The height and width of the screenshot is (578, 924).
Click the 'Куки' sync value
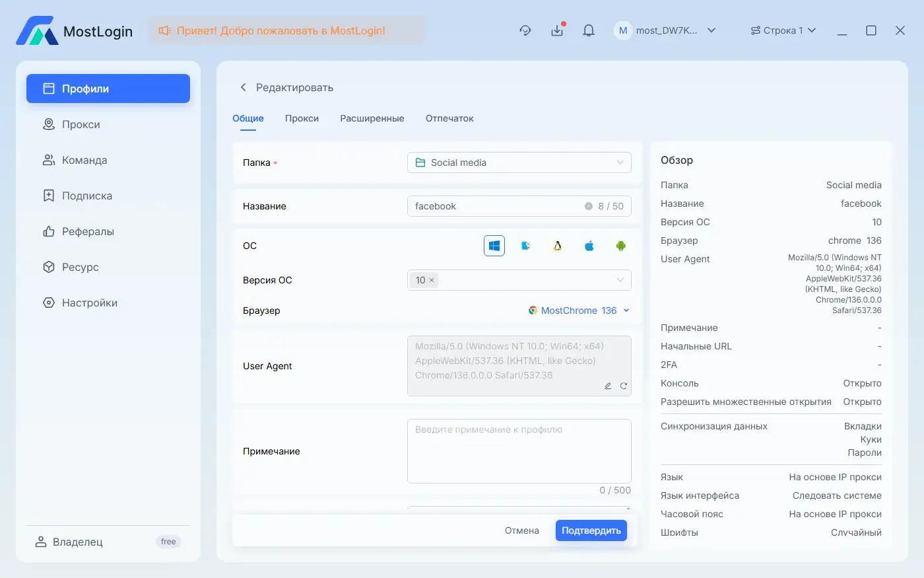871,439
